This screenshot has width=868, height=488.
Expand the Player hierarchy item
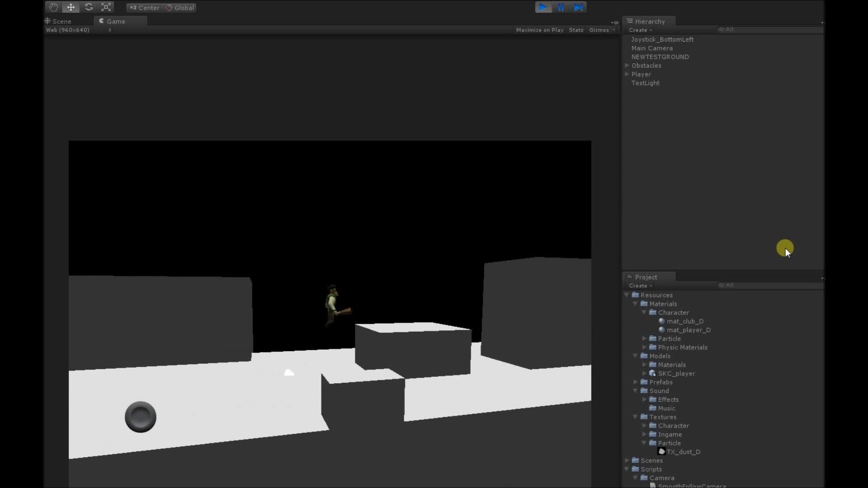pyautogui.click(x=627, y=74)
